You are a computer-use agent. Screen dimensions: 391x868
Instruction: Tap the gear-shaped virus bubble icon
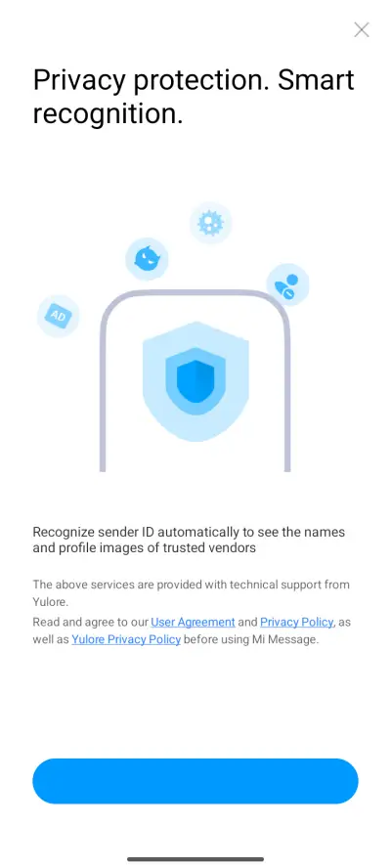pyautogui.click(x=210, y=223)
